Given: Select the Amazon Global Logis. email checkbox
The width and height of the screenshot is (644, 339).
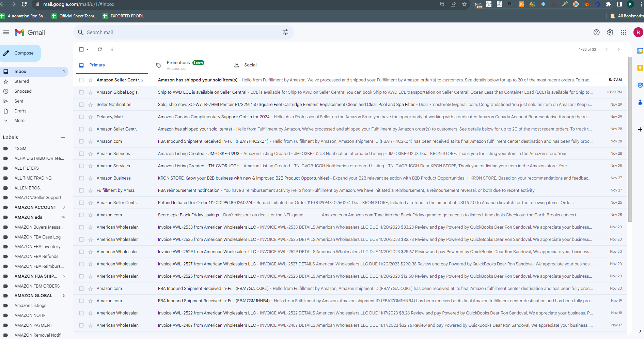Looking at the screenshot, I should tap(81, 92).
